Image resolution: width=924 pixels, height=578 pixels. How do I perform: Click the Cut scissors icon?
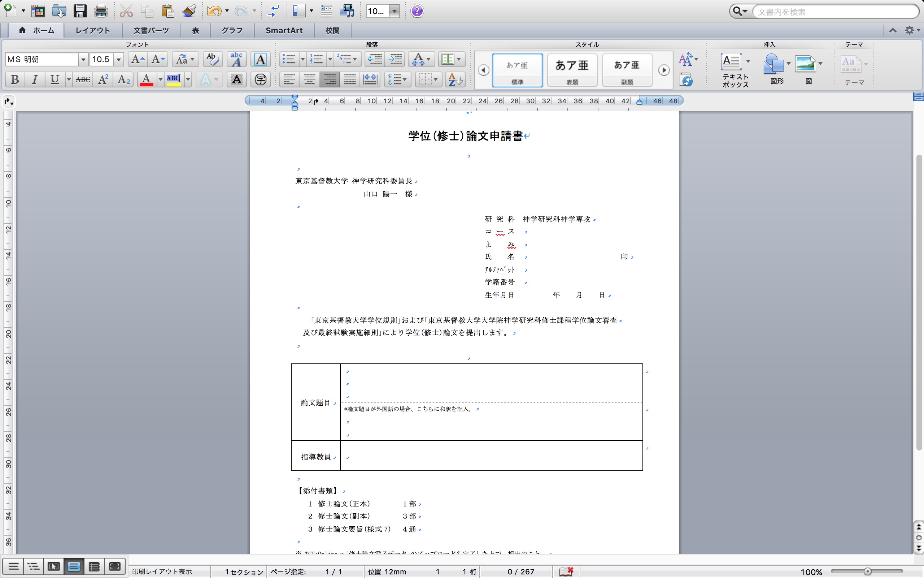126,11
